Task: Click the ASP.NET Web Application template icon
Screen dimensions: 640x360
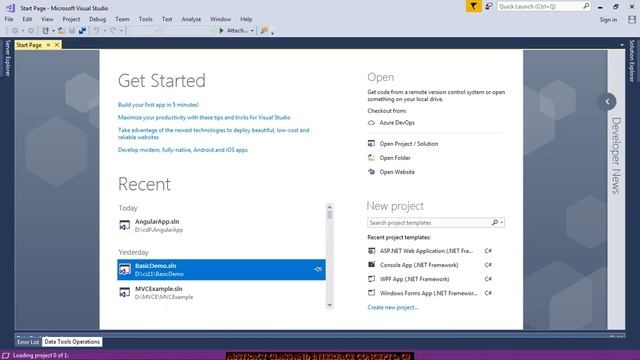Action: coord(371,251)
